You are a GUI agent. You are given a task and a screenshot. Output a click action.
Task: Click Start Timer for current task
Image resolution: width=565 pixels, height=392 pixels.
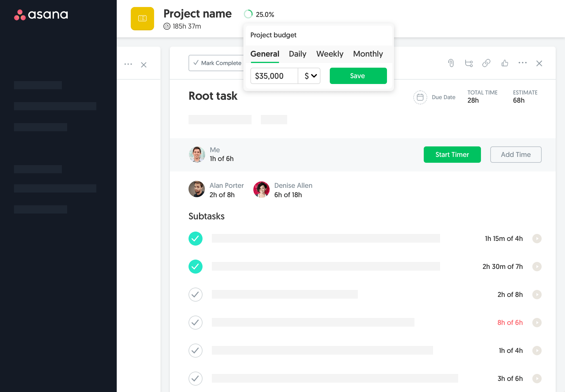tap(452, 154)
